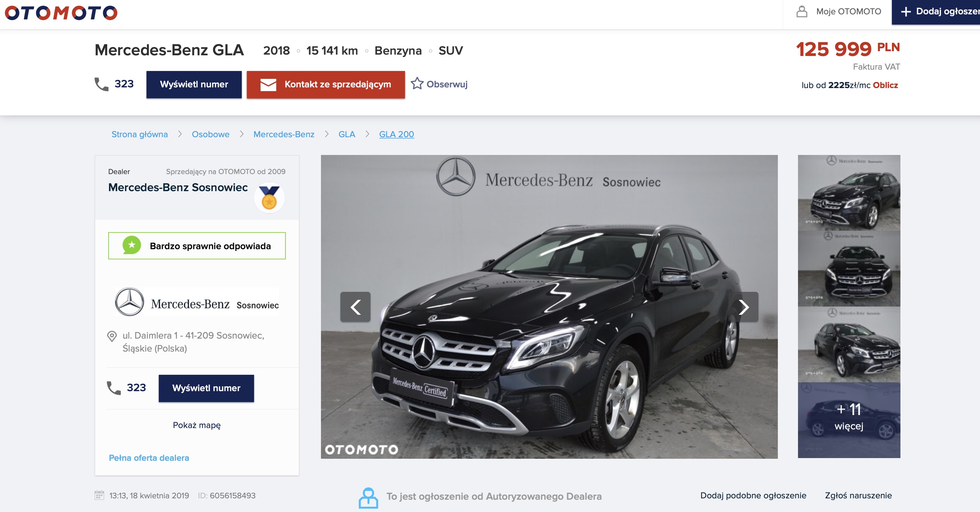Viewport: 980px width, 512px height.
Task: Click calendar icon by listing date
Action: coord(99,495)
